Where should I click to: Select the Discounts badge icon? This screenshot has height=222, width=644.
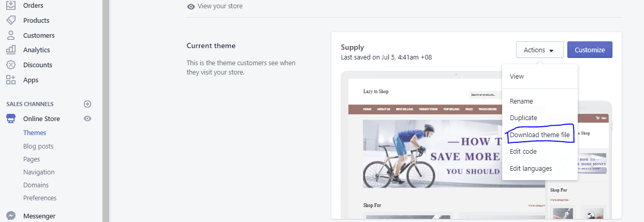[10, 65]
